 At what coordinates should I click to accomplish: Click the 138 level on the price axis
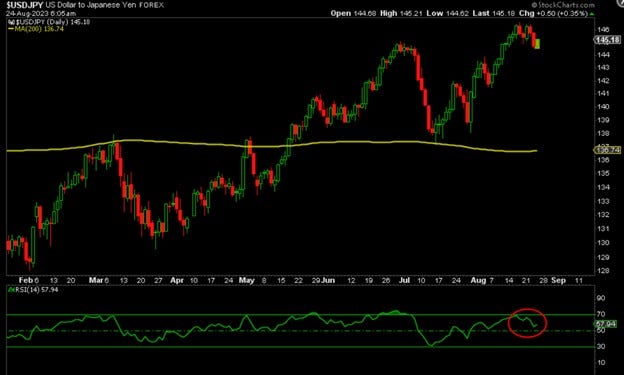click(x=603, y=133)
